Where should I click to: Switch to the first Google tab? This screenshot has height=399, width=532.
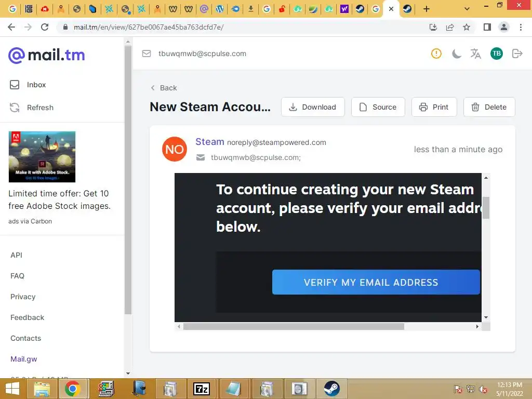point(12,9)
